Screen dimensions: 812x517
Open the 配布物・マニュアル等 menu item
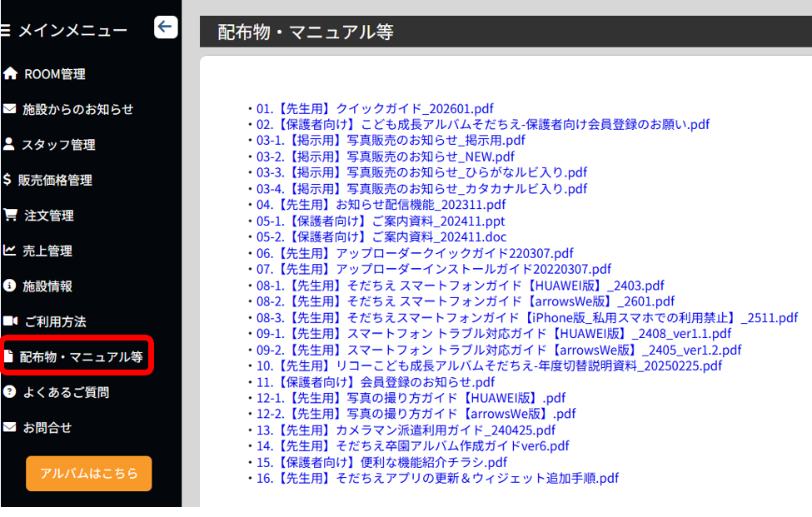click(81, 357)
